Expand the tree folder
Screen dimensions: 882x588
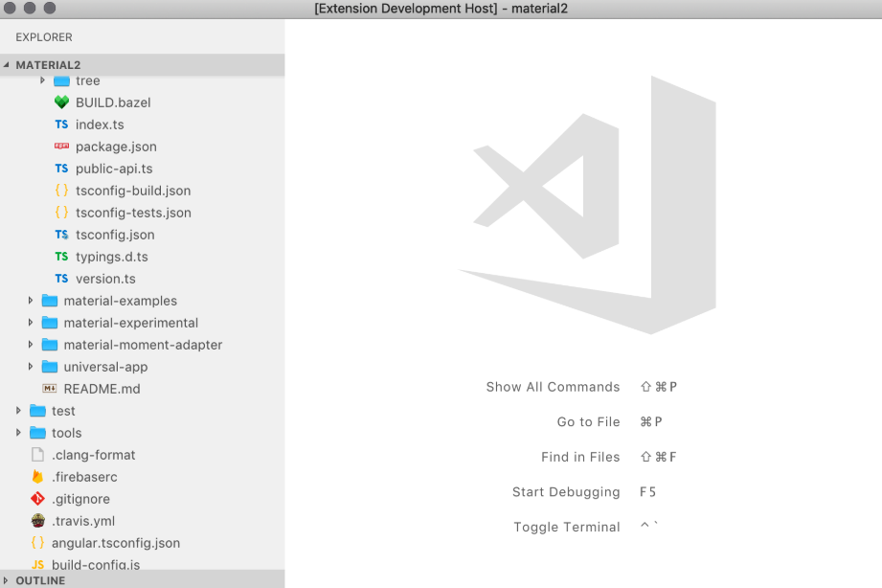pos(41,80)
